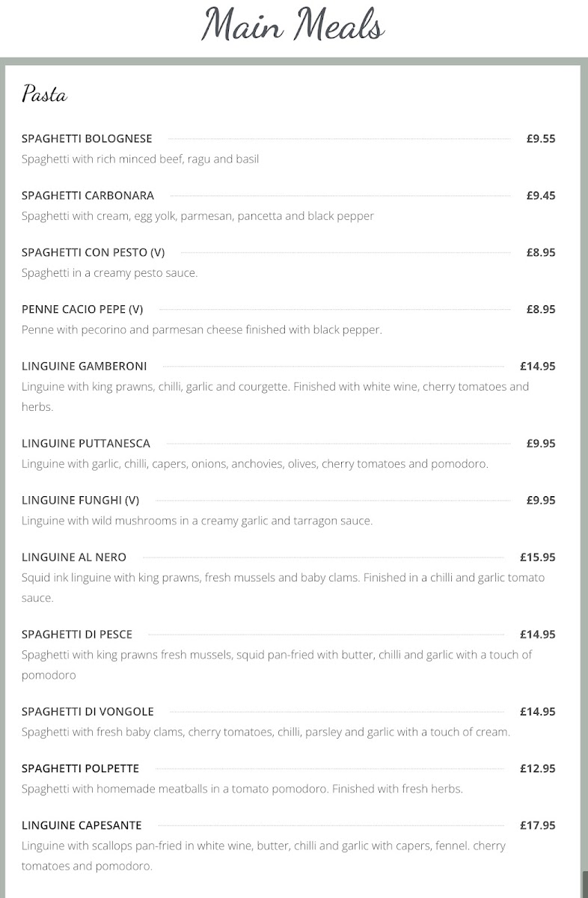Click the Carbonara ingredients description text

[x=197, y=216]
